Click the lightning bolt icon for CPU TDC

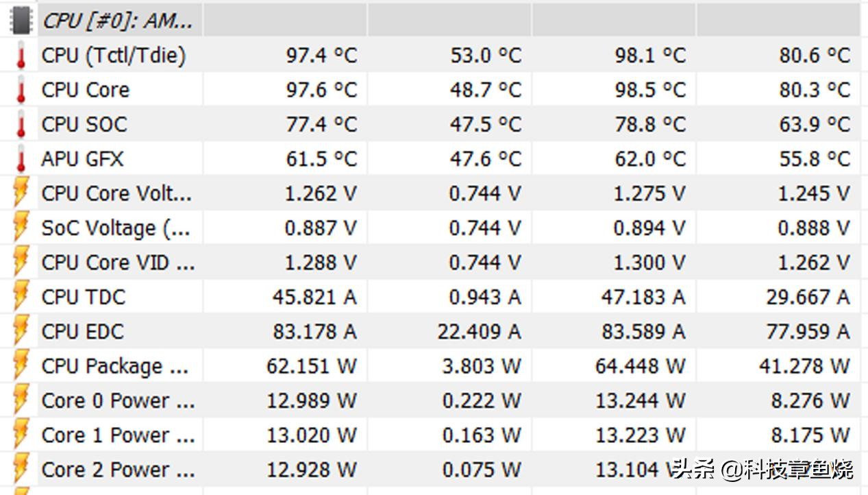(x=21, y=297)
